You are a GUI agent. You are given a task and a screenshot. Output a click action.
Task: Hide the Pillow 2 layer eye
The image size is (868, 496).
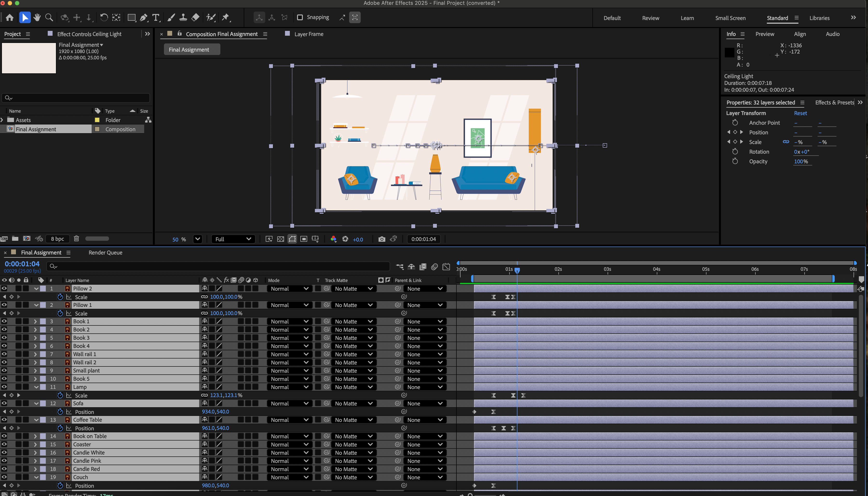(x=4, y=289)
